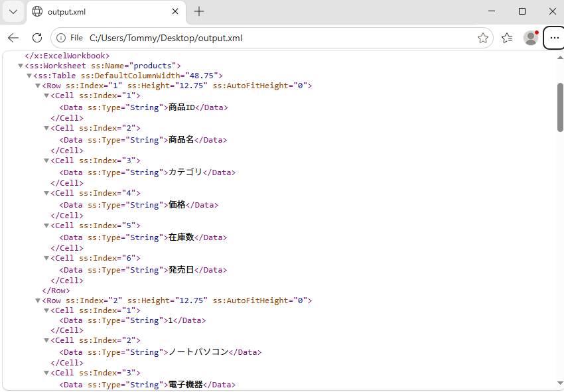Collapse the Cell containing 在庫数
Image resolution: width=564 pixels, height=392 pixels.
46,226
